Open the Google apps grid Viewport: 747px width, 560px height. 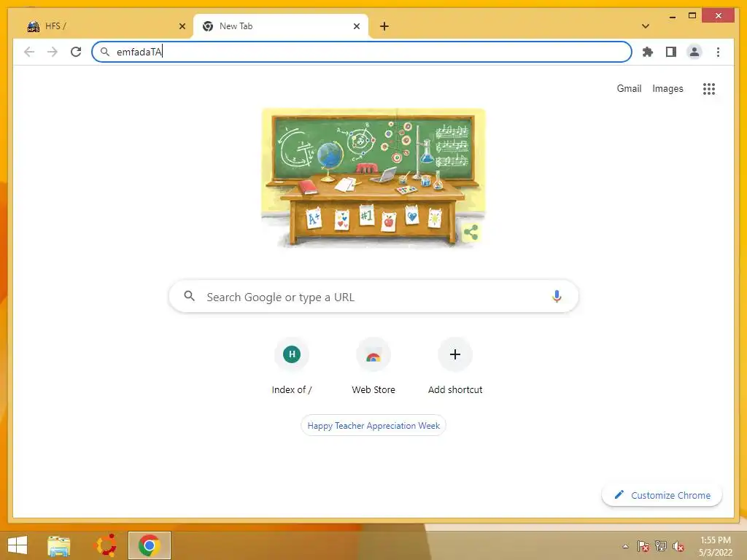(709, 88)
